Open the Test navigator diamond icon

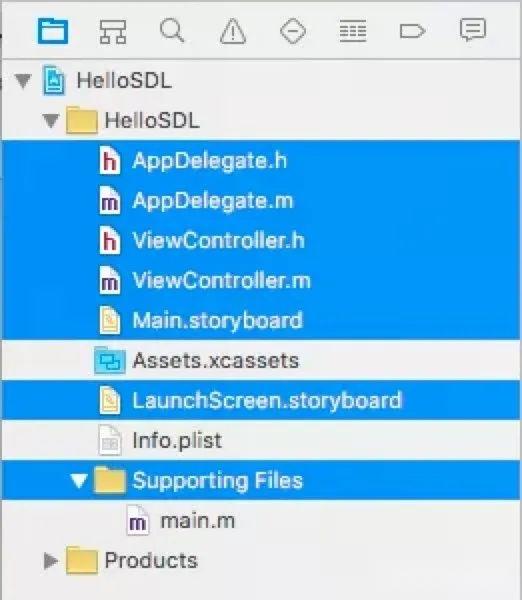coord(293,31)
